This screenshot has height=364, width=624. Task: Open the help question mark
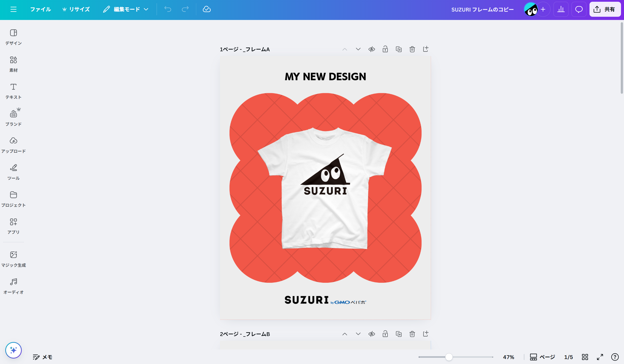(x=615, y=357)
